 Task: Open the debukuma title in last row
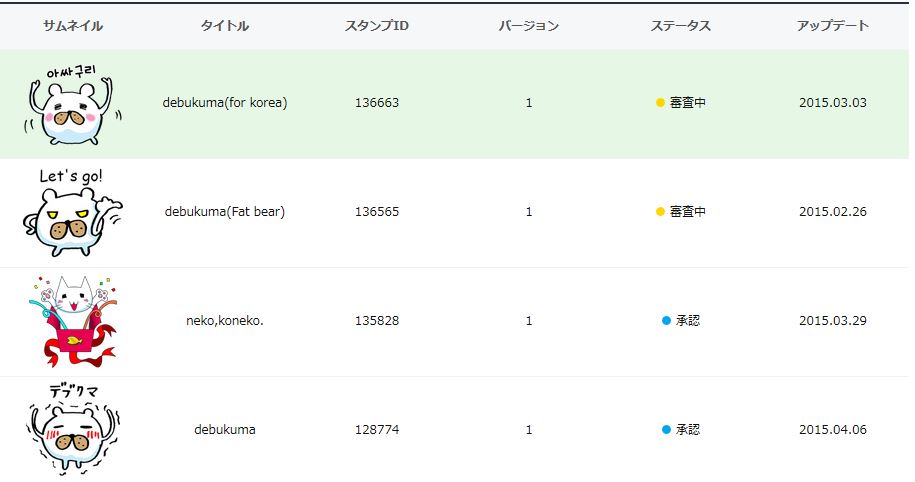(225, 430)
